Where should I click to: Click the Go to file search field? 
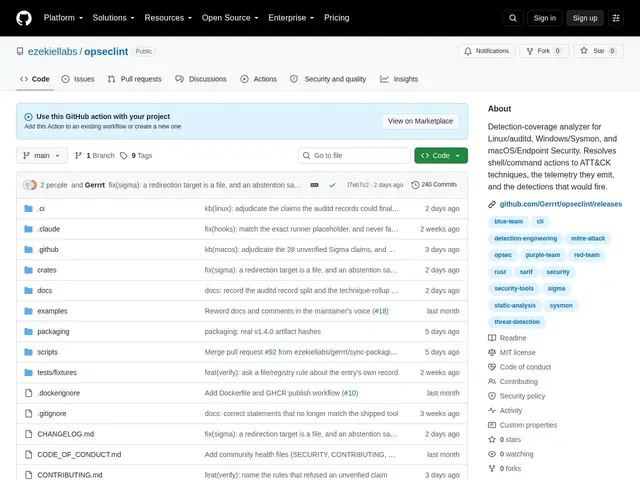click(354, 156)
